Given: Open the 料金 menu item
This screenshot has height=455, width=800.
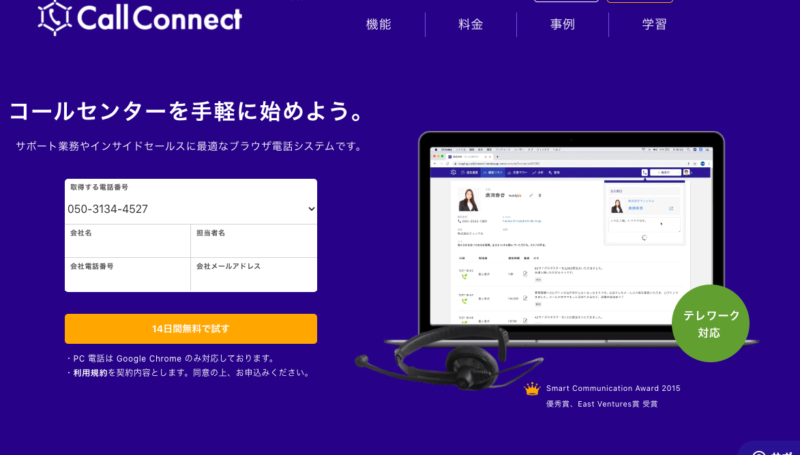Looking at the screenshot, I should click(x=470, y=24).
